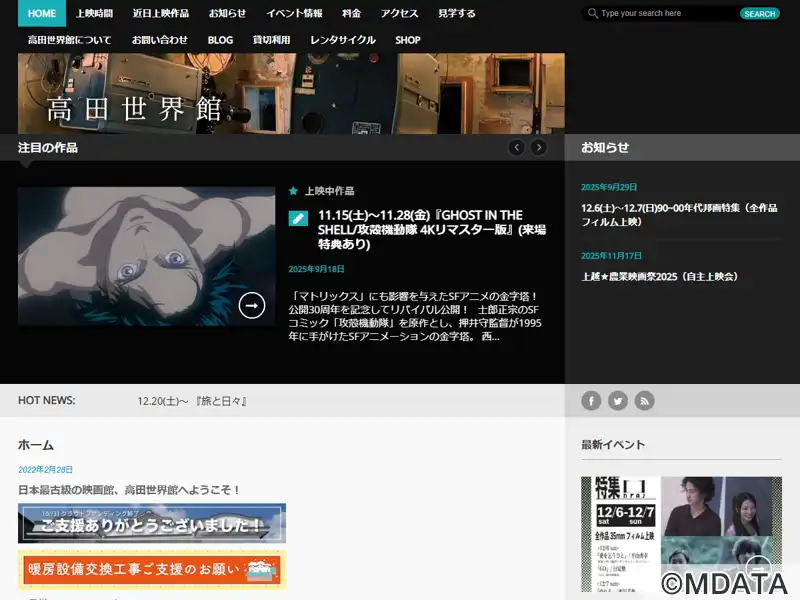The width and height of the screenshot is (800, 600).
Task: Open the RSS feed icon
Action: coord(644,401)
